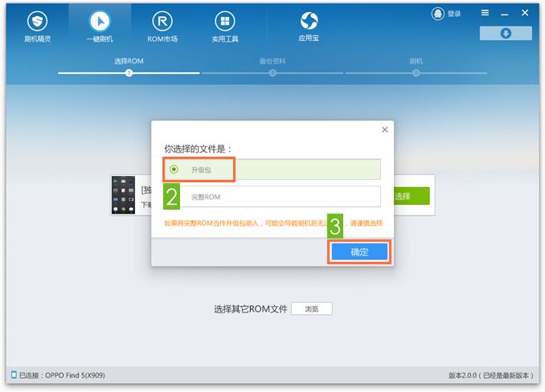Click the 你选择的文件是 heading
This screenshot has width=545, height=392.
(x=198, y=149)
